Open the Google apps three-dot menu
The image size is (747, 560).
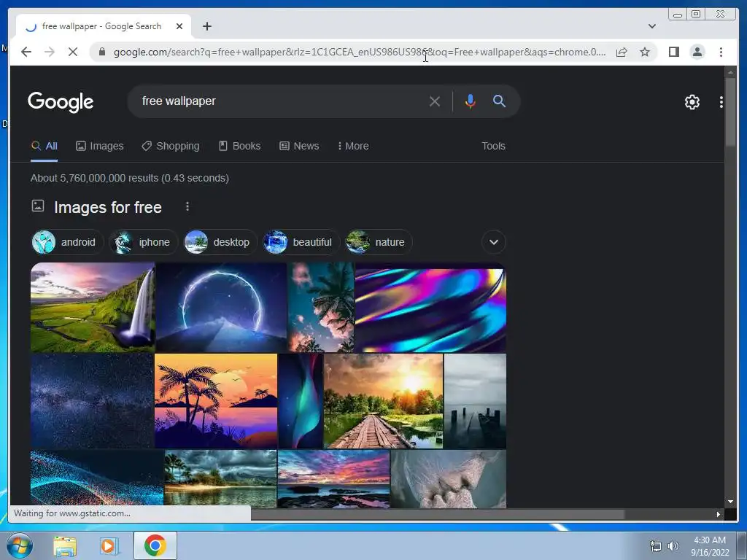(721, 102)
